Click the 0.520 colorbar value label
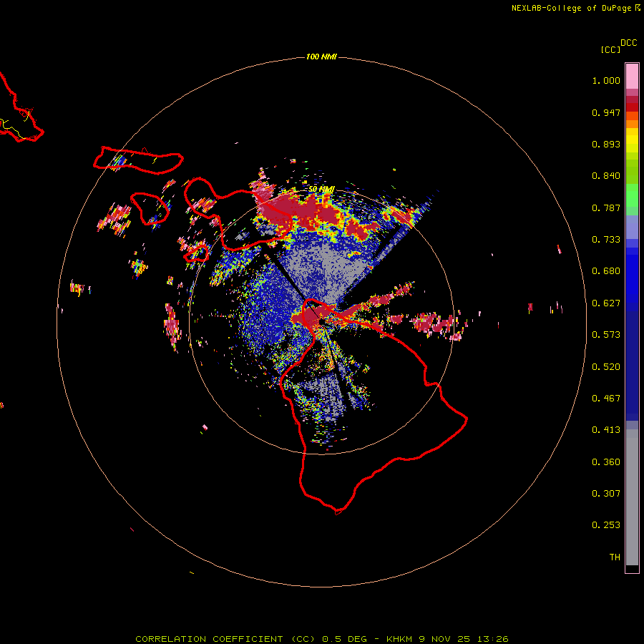The image size is (644, 644). click(x=606, y=367)
